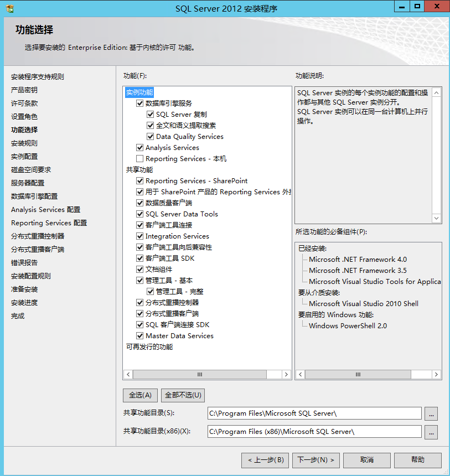The height and width of the screenshot is (476, 450).
Task: Click 产品密钥 step in sidebar
Action: point(24,90)
